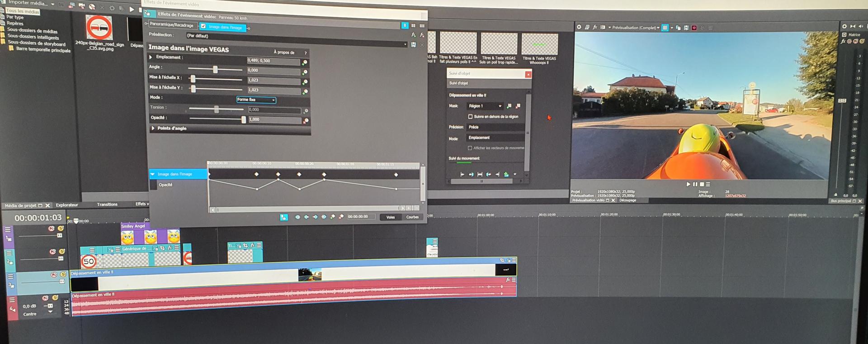Image resolution: width=868 pixels, height=344 pixels.
Task: Add a mask region in Suivi d'objet
Action: pyautogui.click(x=509, y=106)
